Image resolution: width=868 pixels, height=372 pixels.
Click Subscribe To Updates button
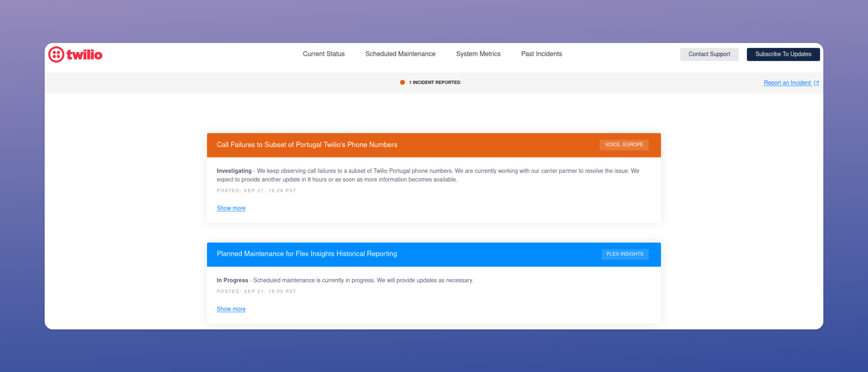pyautogui.click(x=783, y=54)
